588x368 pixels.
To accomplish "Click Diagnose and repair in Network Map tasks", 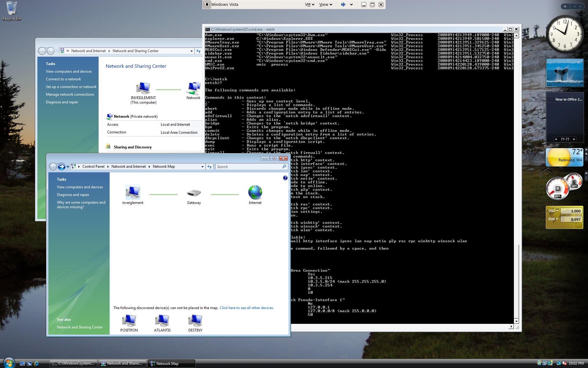I will click(x=73, y=195).
